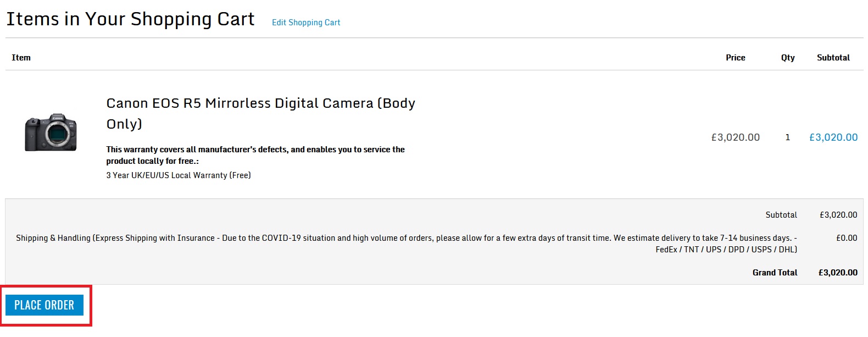Click the Grand Total label

tap(775, 273)
